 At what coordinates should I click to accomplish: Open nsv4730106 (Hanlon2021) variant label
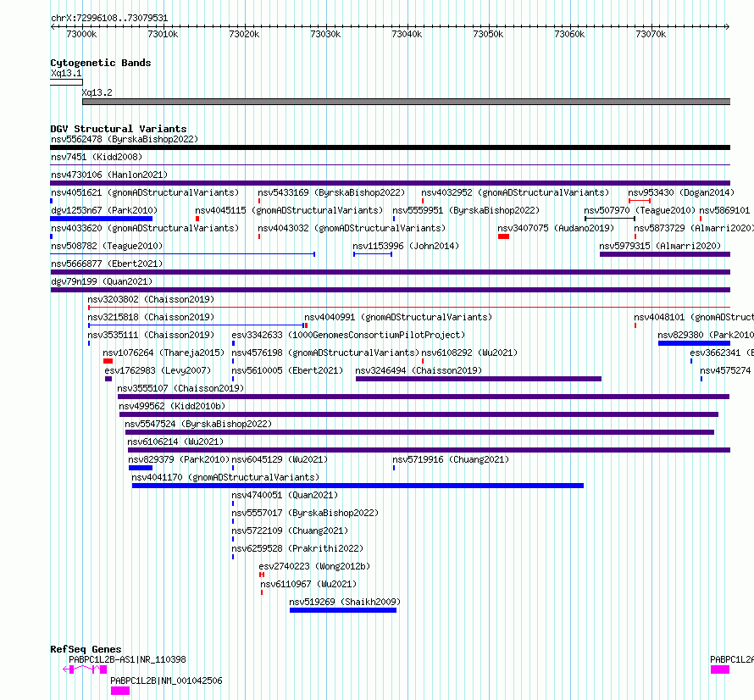tap(109, 175)
